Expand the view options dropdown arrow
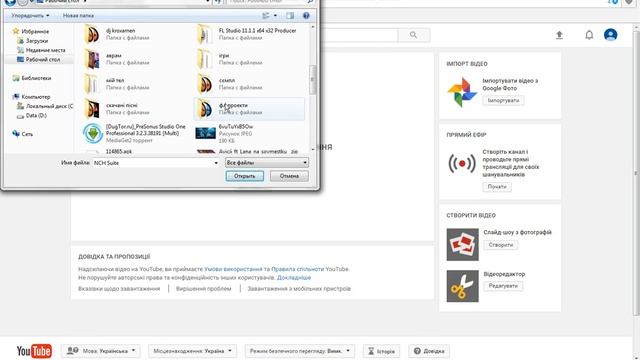 point(275,16)
